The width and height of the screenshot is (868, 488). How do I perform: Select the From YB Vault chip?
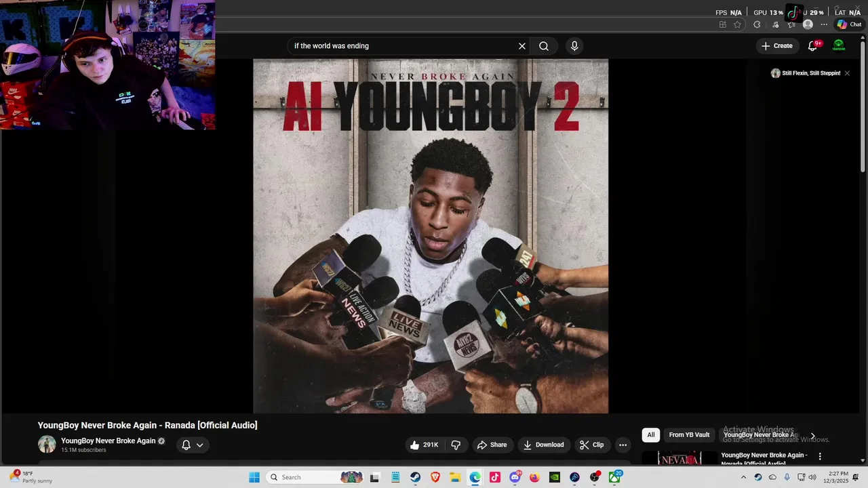tap(689, 435)
